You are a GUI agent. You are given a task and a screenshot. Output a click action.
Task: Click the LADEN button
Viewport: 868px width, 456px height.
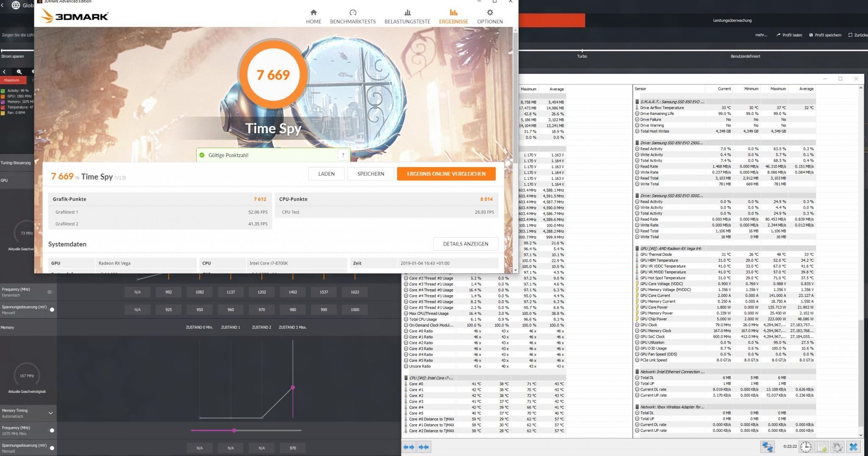(326, 173)
